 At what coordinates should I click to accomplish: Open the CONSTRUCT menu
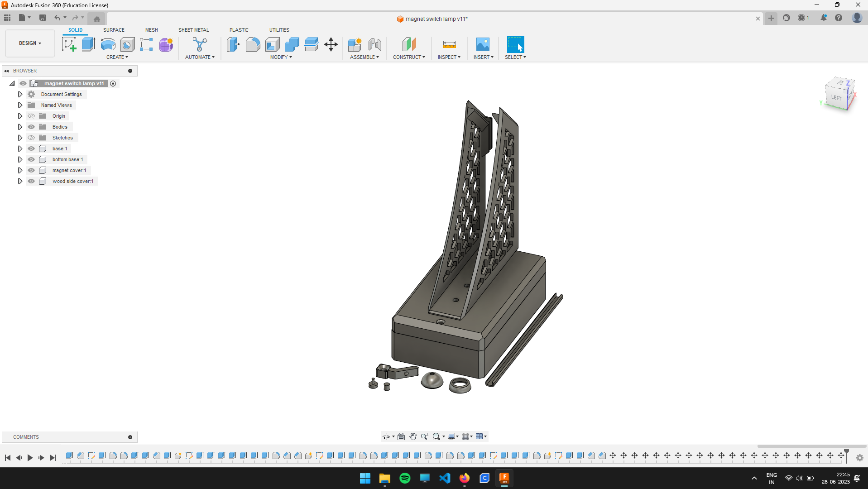[x=409, y=57]
